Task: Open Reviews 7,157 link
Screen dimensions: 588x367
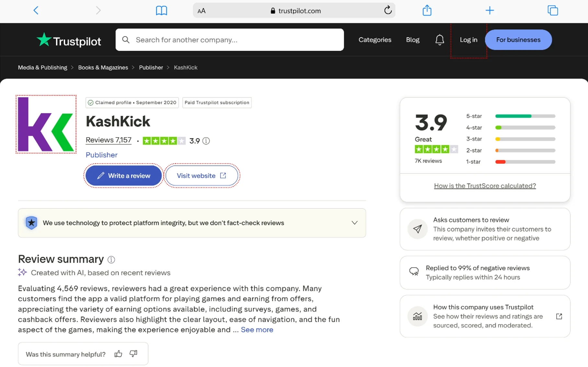Action: click(x=108, y=140)
